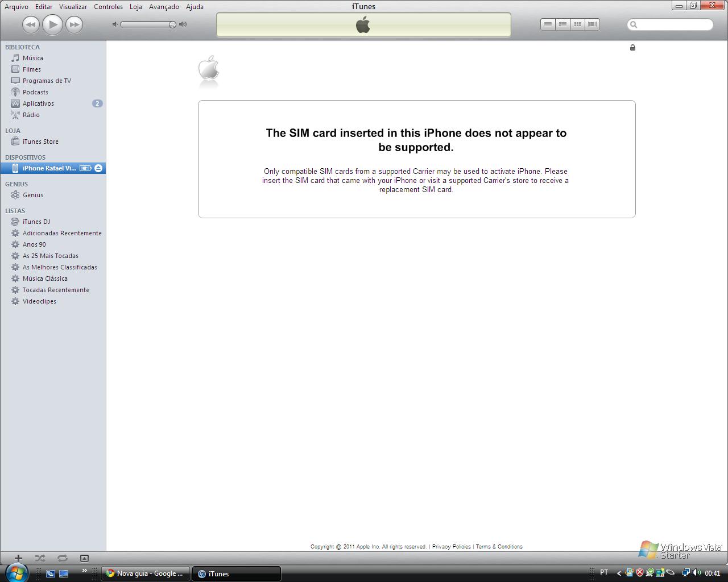Open the Terms & Conditions link
Image resolution: width=728 pixels, height=582 pixels.
(499, 547)
